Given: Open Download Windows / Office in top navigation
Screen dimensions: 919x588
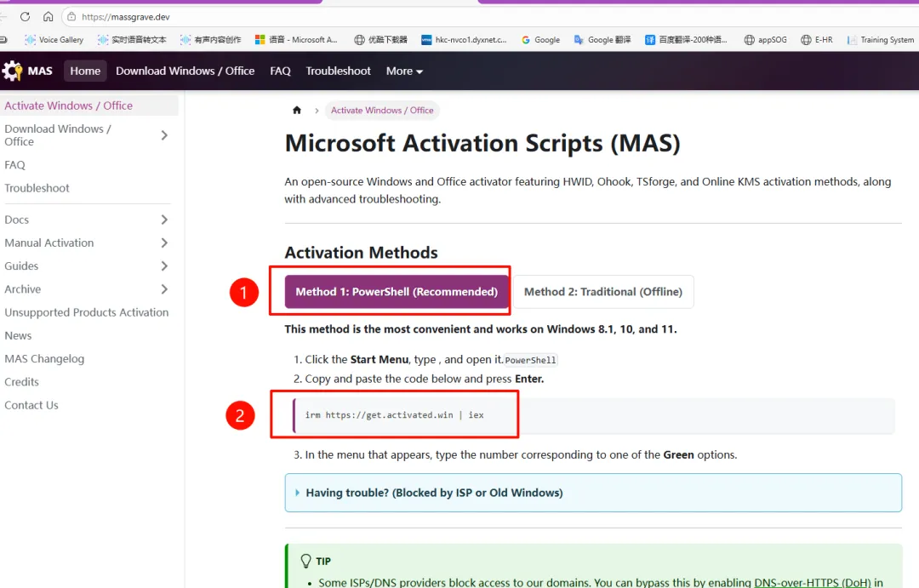Looking at the screenshot, I should [186, 71].
